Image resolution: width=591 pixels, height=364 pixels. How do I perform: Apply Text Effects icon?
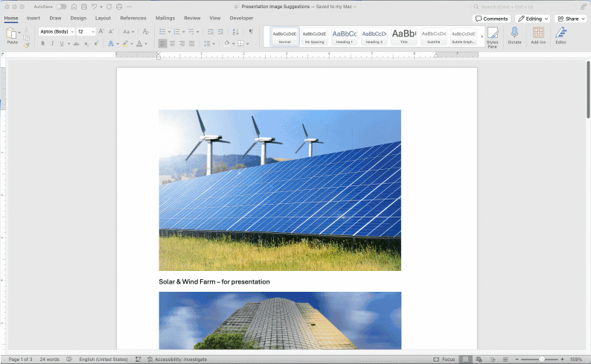[111, 44]
